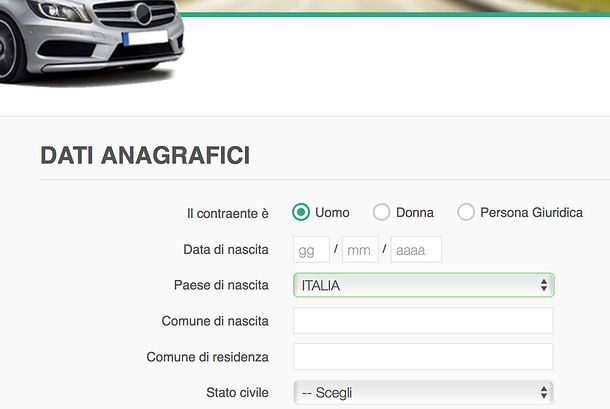This screenshot has height=409, width=610.
Task: Select the Uomo radio button
Action: pos(301,212)
